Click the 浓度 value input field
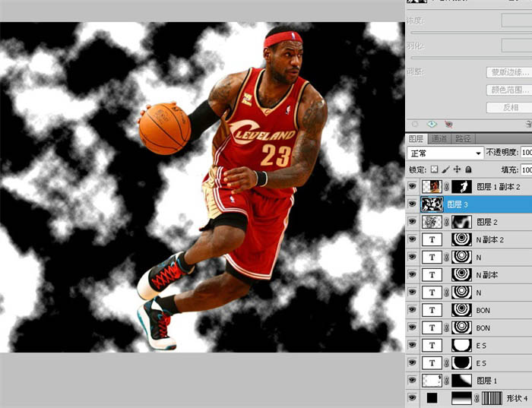This screenshot has height=408, width=532. click(x=517, y=21)
